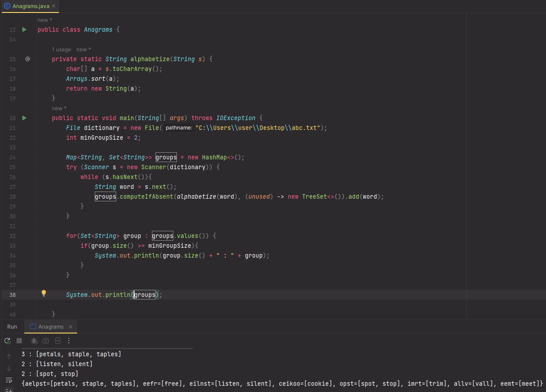This screenshot has width=546, height=392.
Task: Click 'TreeSet' on line 28
Action: [x=315, y=196]
